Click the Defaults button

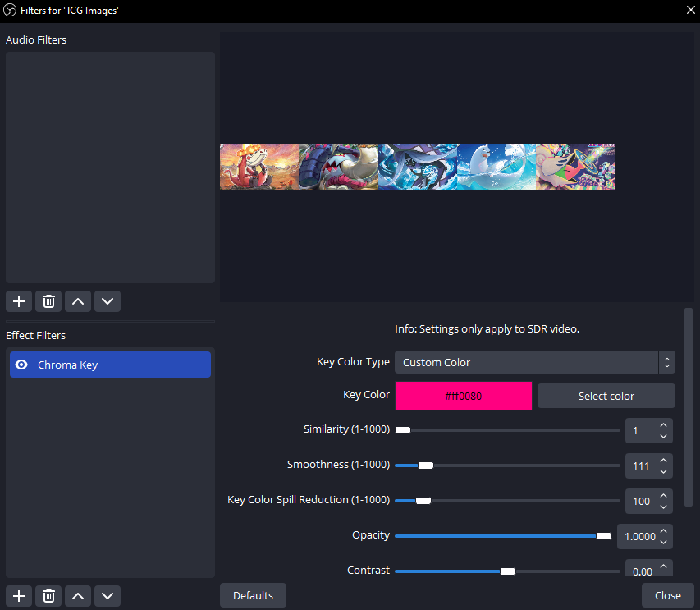(253, 595)
